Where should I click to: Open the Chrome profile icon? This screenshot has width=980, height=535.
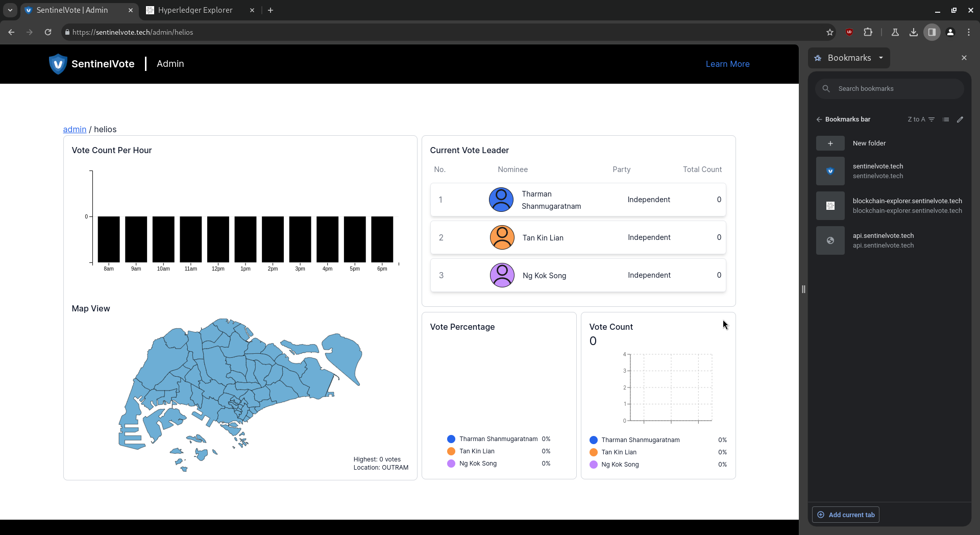(950, 32)
